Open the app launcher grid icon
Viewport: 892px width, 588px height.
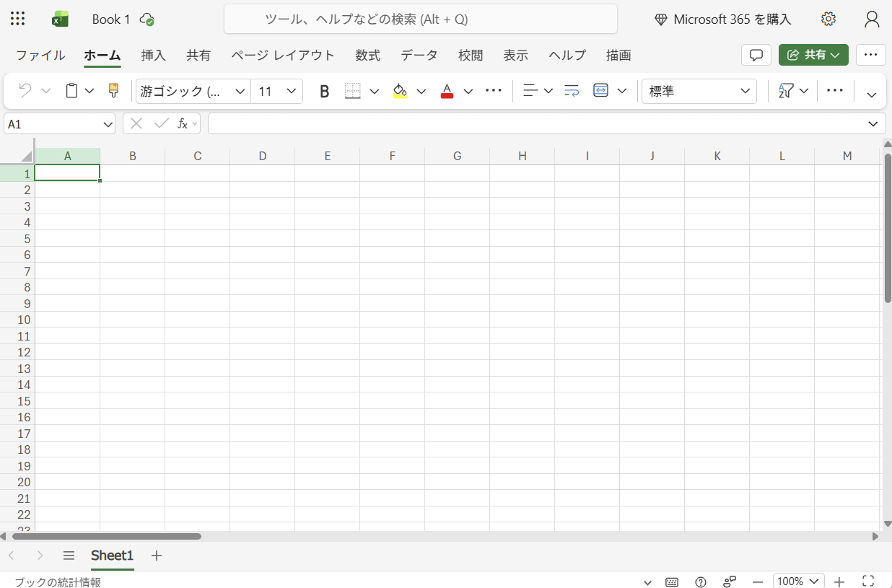17,19
